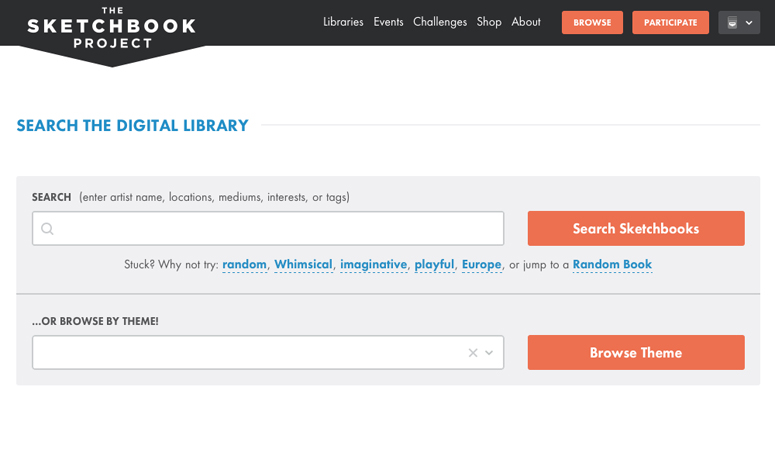Clear the theme selection with X icon
This screenshot has height=449, width=775.
click(x=473, y=353)
